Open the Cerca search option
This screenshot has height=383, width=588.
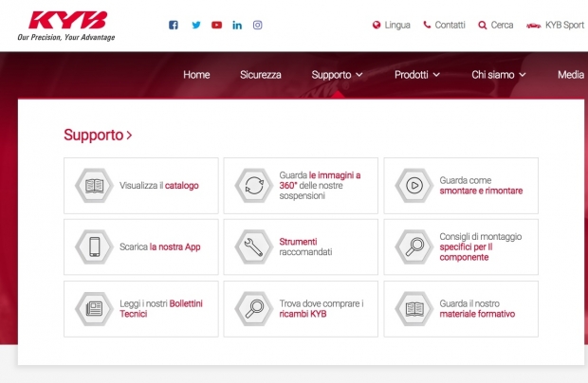click(x=496, y=25)
